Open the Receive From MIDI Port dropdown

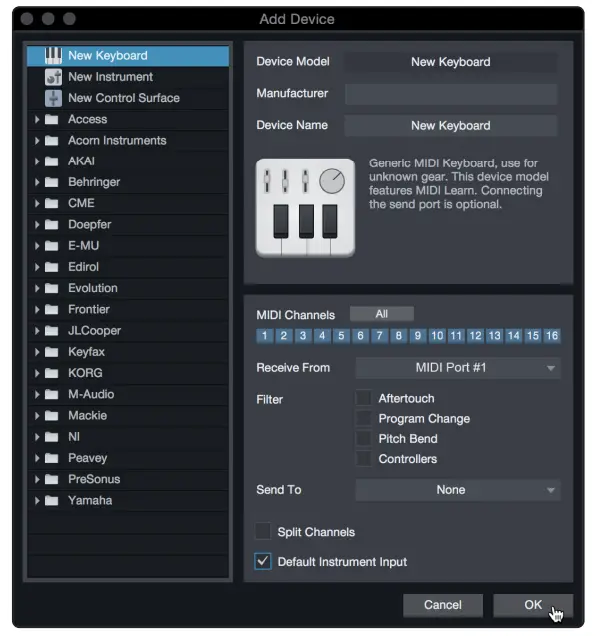[458, 368]
